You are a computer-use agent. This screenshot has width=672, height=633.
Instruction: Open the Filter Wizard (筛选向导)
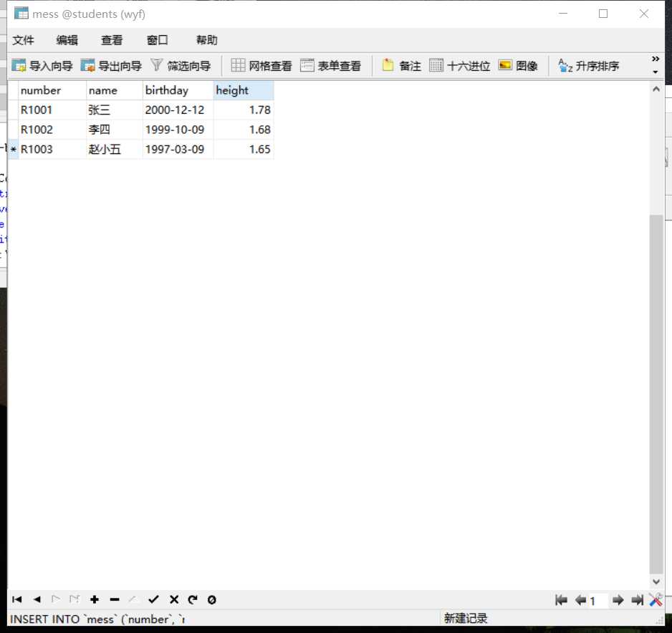pos(181,66)
